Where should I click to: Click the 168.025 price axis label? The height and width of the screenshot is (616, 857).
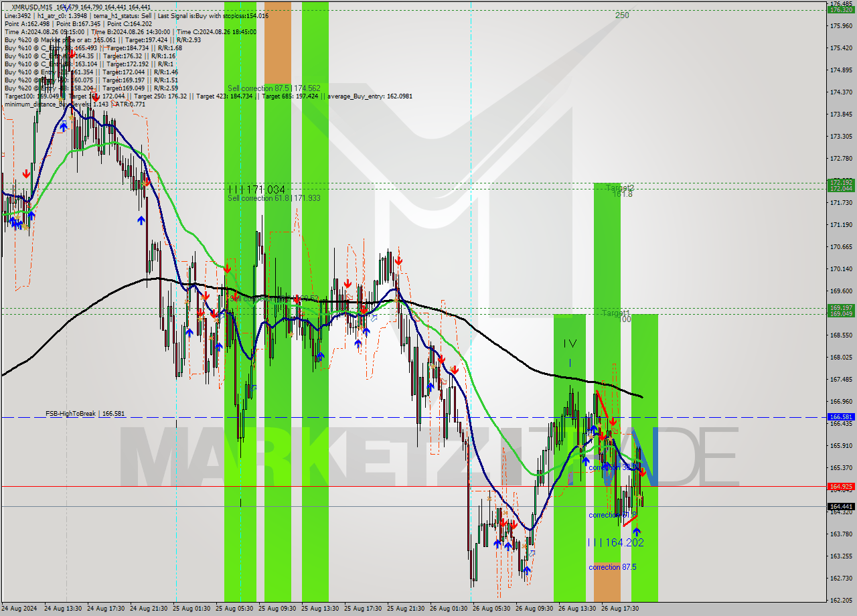click(x=841, y=358)
